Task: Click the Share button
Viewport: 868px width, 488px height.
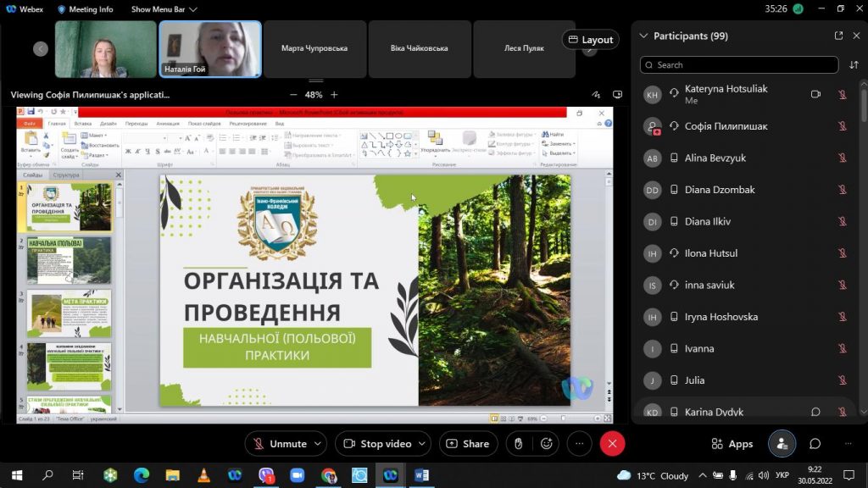Action: (467, 443)
